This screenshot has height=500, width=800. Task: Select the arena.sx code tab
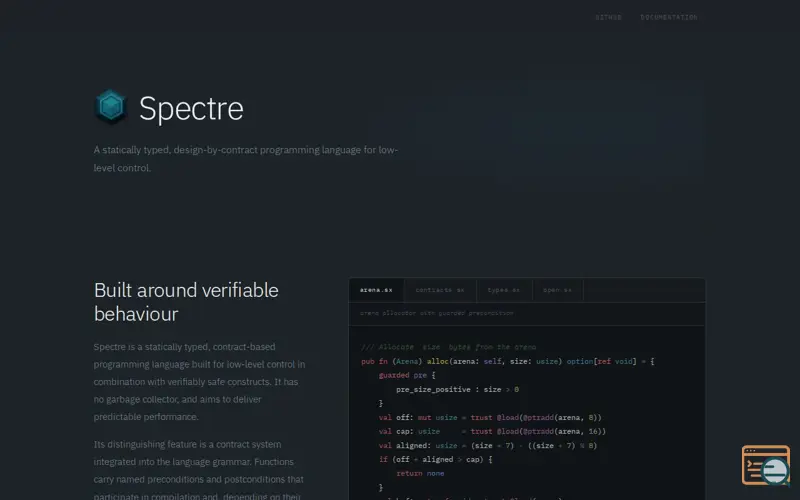click(376, 290)
